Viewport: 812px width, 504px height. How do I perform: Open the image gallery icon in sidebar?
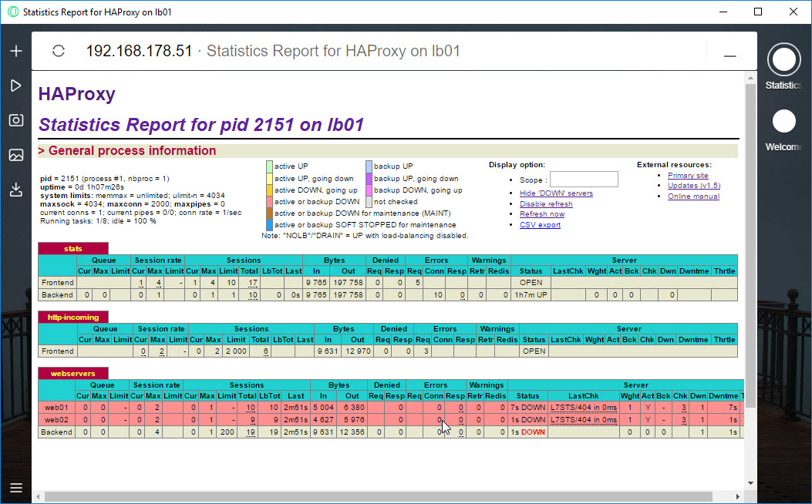click(x=16, y=155)
